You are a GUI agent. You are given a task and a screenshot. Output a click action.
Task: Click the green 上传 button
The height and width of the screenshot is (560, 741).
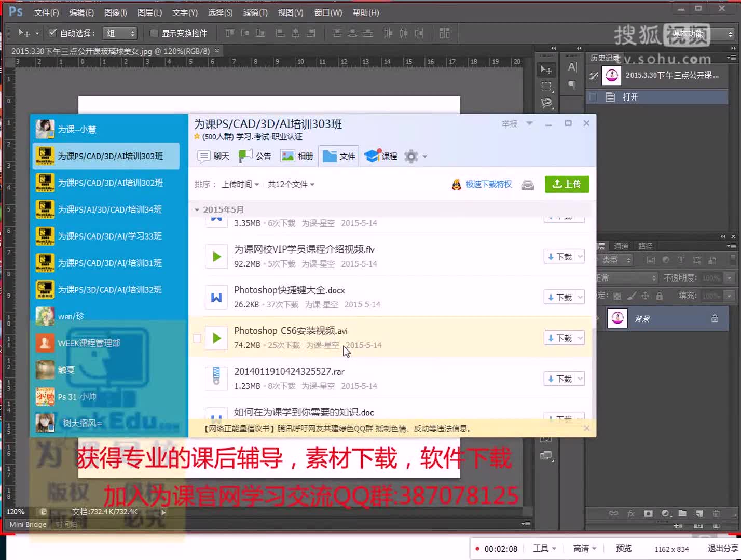[x=567, y=184]
